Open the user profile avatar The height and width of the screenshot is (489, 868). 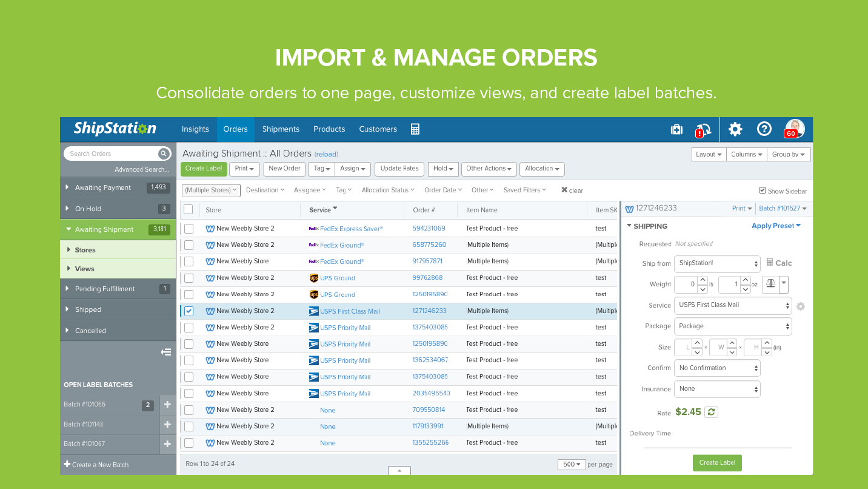pyautogui.click(x=795, y=129)
